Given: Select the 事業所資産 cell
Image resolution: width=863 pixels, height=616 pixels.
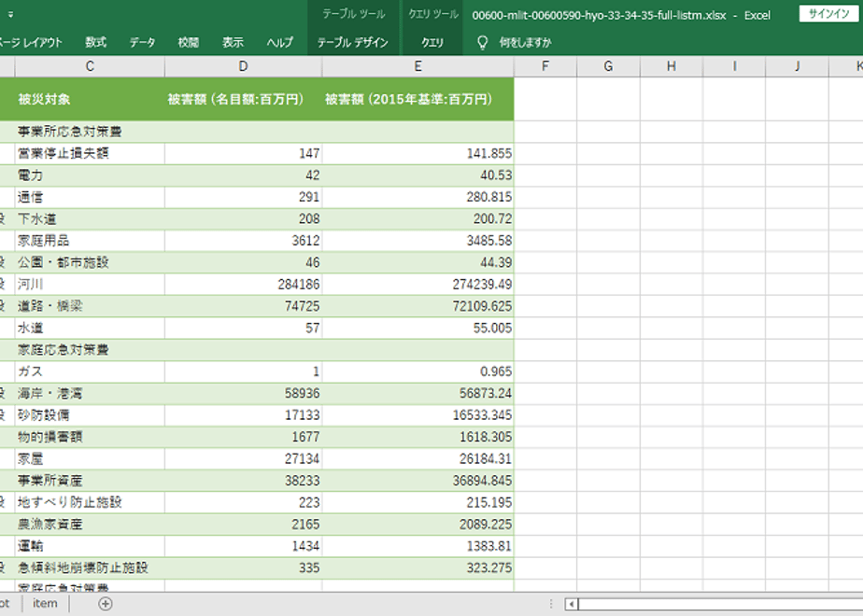Looking at the screenshot, I should [90, 481].
